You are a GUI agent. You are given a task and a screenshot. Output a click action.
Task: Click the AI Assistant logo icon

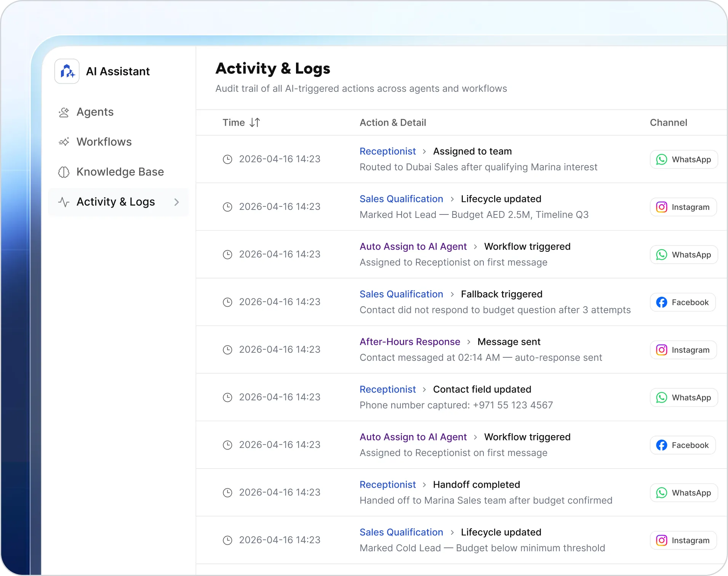pyautogui.click(x=67, y=71)
